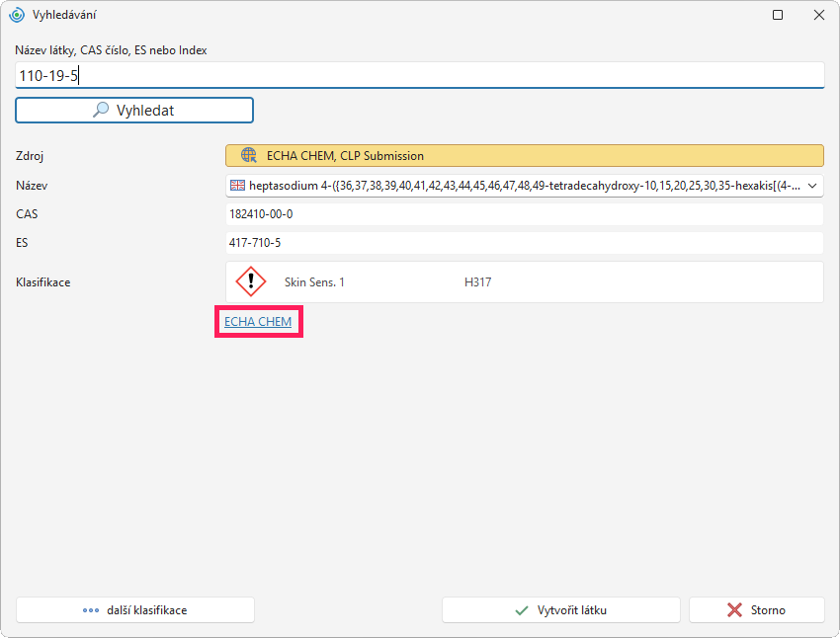Click the exclamation mark hazard pictogram
This screenshot has width=840, height=638.
(251, 281)
